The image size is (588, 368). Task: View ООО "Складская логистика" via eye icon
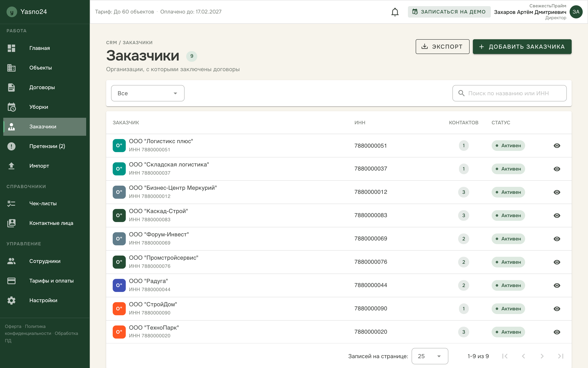pos(557,169)
